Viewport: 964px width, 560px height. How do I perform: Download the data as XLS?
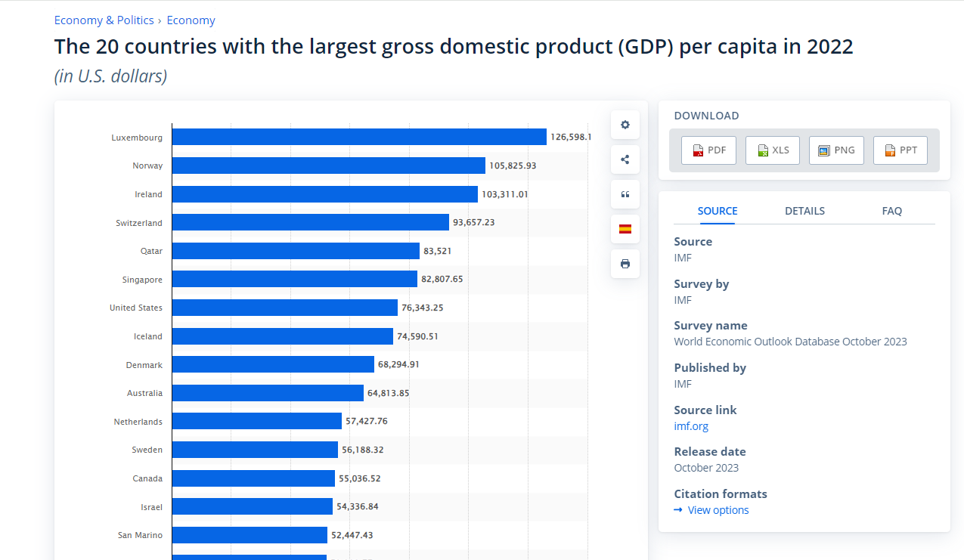point(772,150)
